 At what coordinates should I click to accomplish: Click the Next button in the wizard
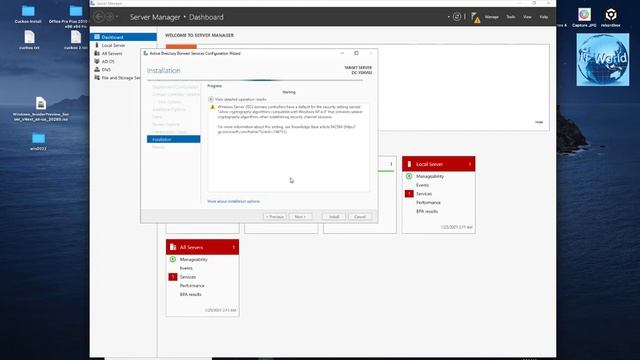tap(300, 216)
